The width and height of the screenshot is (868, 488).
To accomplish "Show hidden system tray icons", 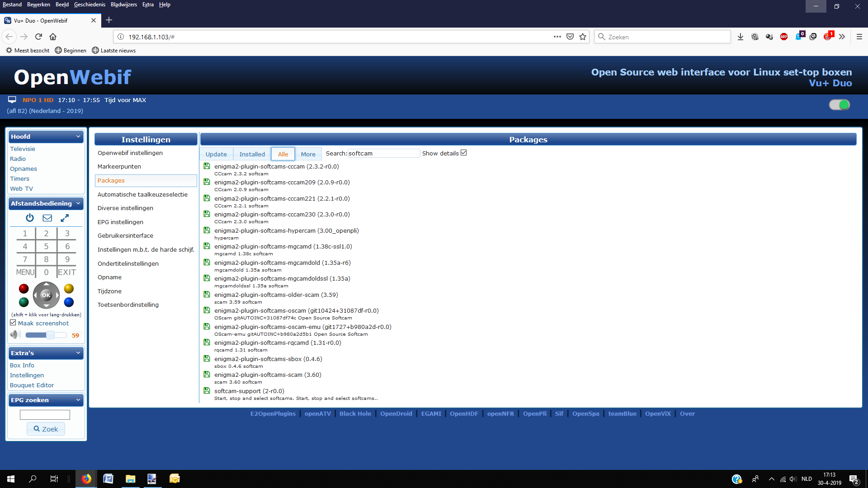I will [772, 479].
